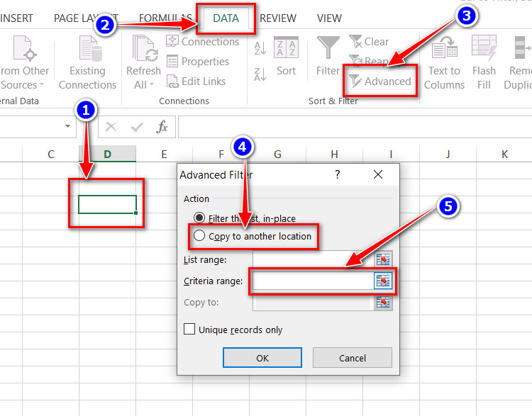532x416 pixels.
Task: Click the Copy to input field
Action: click(x=314, y=302)
